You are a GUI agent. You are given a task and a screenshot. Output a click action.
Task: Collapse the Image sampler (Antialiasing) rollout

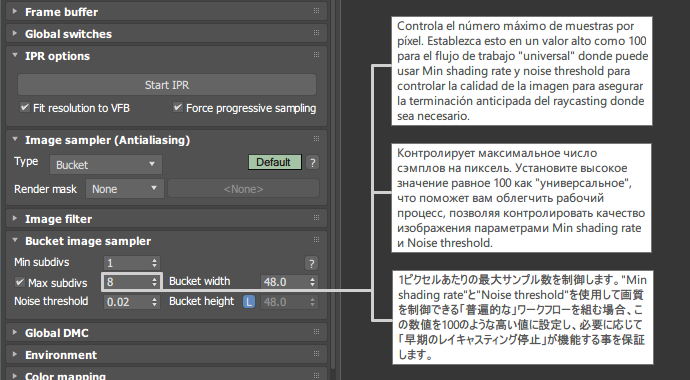point(166,140)
